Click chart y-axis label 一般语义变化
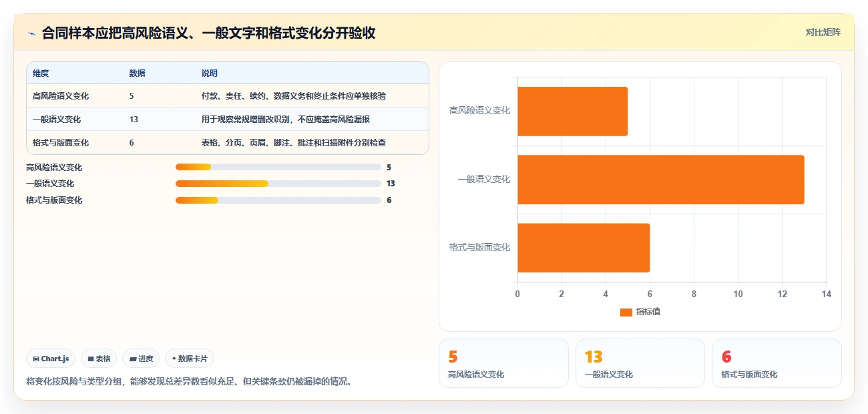Viewport: 868px width, 414px height. 483,180
